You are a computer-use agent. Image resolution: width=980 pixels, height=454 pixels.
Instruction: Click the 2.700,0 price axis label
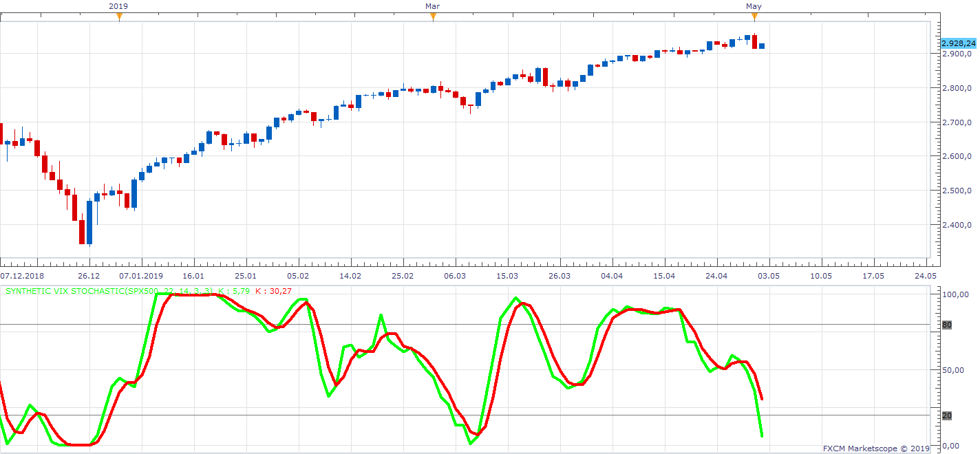pos(957,122)
